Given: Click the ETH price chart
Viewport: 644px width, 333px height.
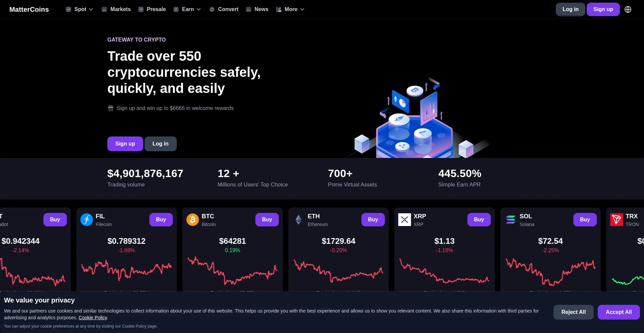Looking at the screenshot, I should coord(338,271).
